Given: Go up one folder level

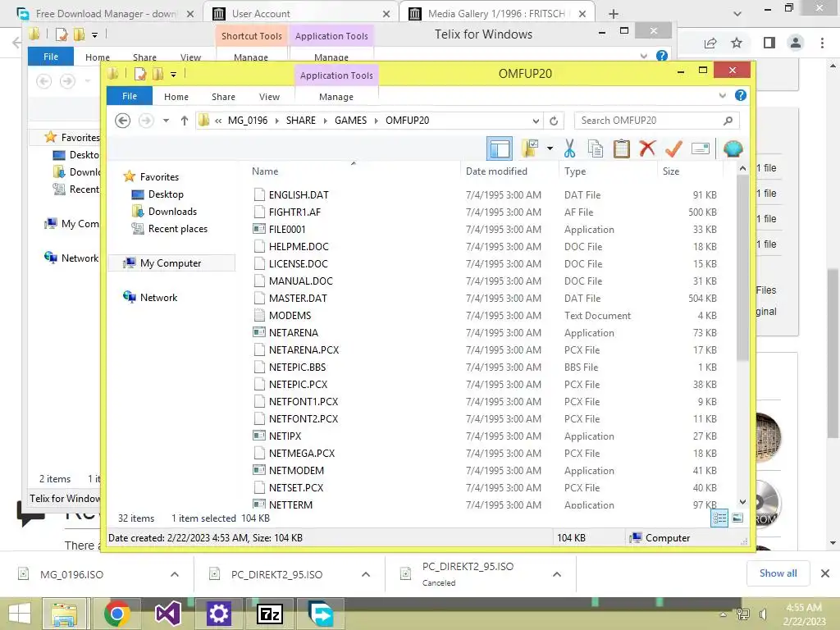Looking at the screenshot, I should [x=185, y=121].
